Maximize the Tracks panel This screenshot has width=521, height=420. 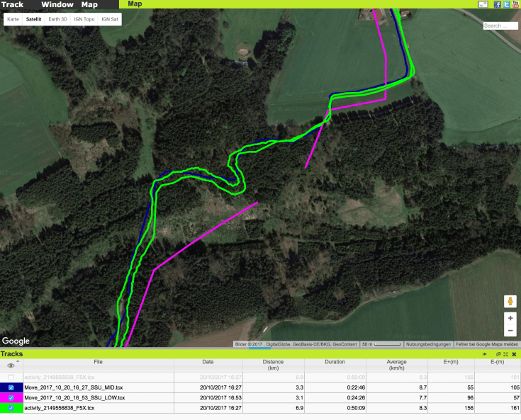(x=506, y=353)
